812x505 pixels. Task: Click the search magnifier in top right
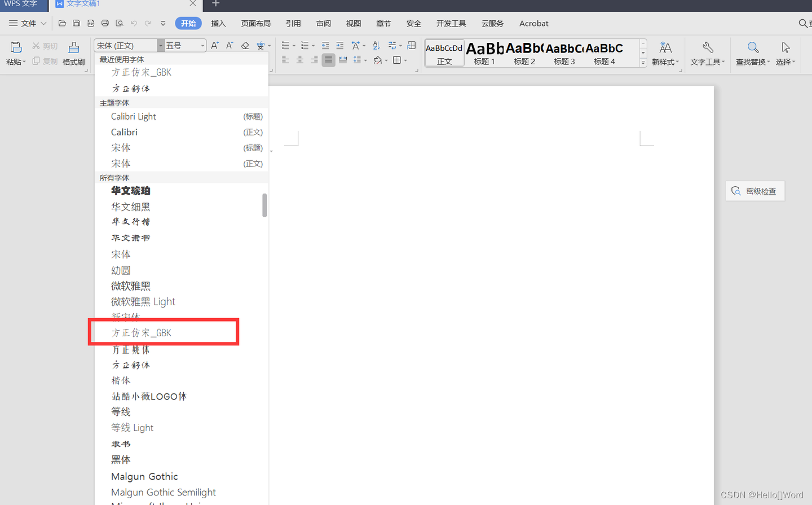coord(803,23)
